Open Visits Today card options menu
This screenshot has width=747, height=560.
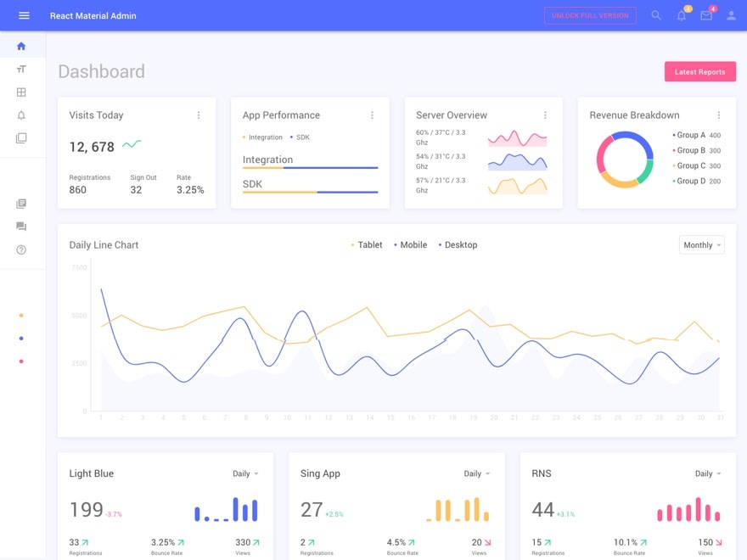tap(199, 115)
